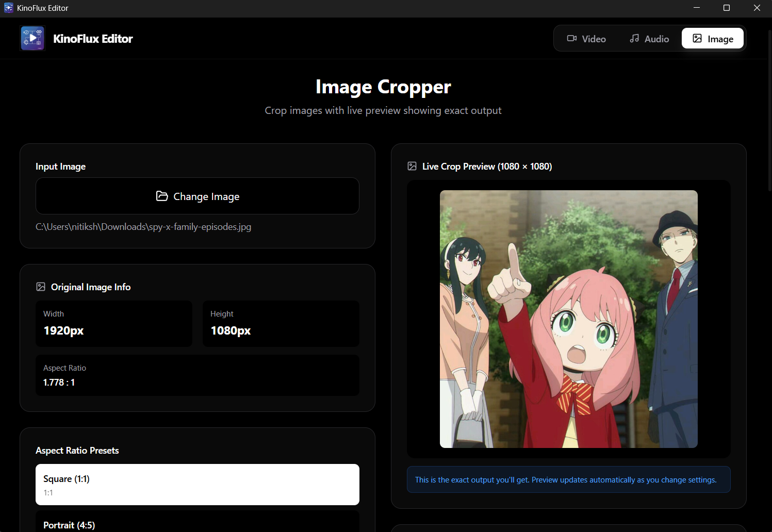Click the KinoFlux logo in the header
Image resolution: width=772 pixels, height=532 pixels.
point(32,39)
